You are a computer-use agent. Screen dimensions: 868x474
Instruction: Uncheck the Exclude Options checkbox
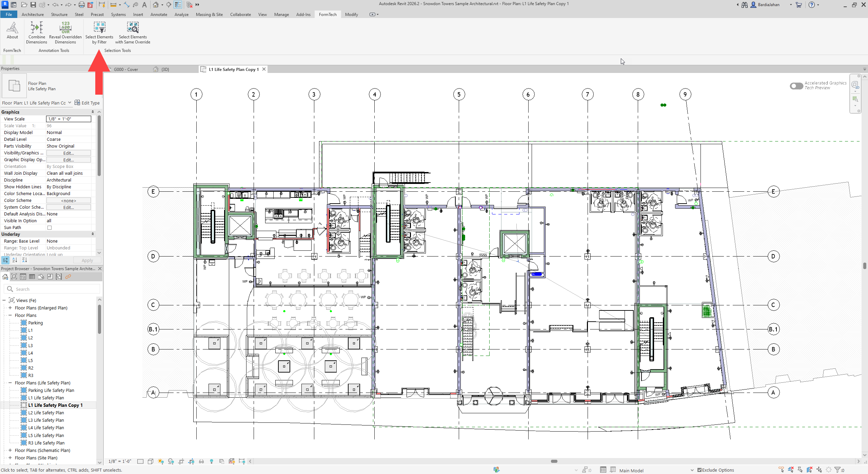point(699,470)
